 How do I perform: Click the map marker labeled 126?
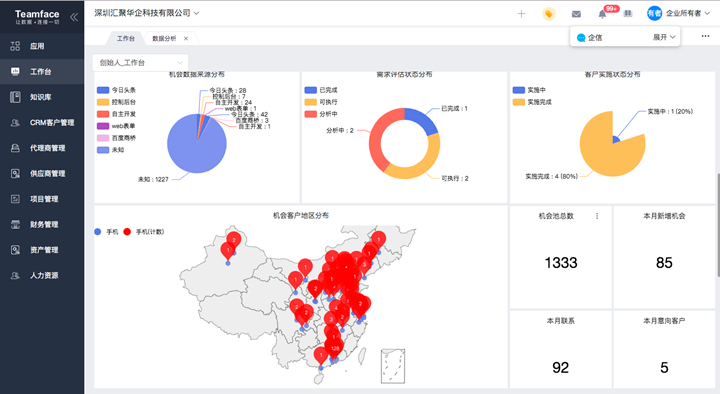click(x=335, y=349)
